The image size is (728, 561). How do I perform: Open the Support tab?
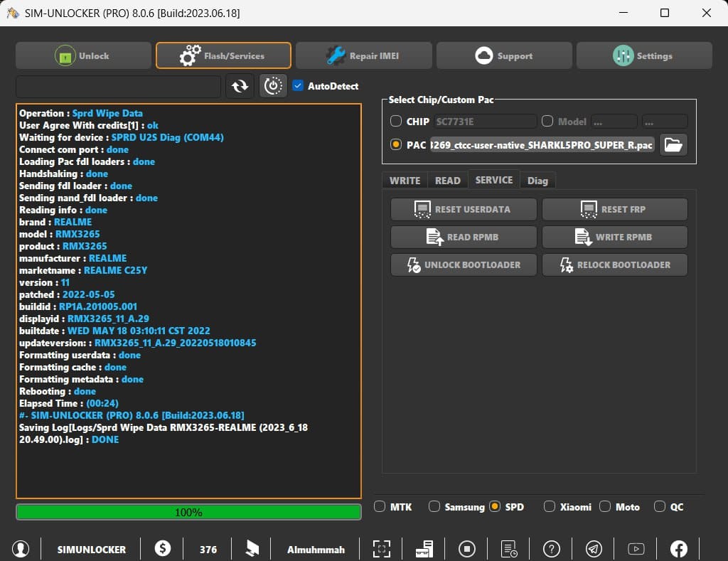point(504,55)
